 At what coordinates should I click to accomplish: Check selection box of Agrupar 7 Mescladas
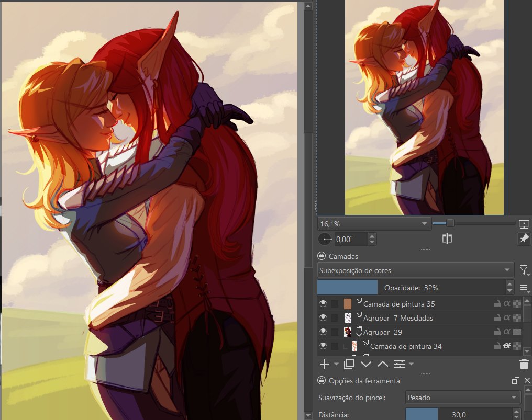click(x=335, y=318)
